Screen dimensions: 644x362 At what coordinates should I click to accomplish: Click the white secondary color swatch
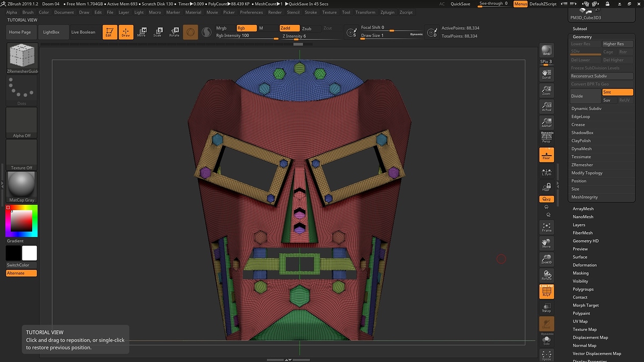(x=30, y=253)
